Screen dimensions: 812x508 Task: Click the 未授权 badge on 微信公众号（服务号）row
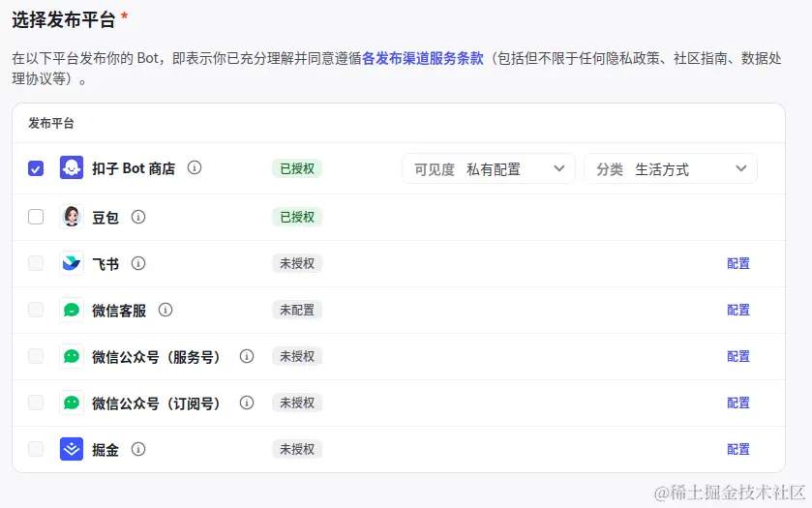[x=297, y=356]
